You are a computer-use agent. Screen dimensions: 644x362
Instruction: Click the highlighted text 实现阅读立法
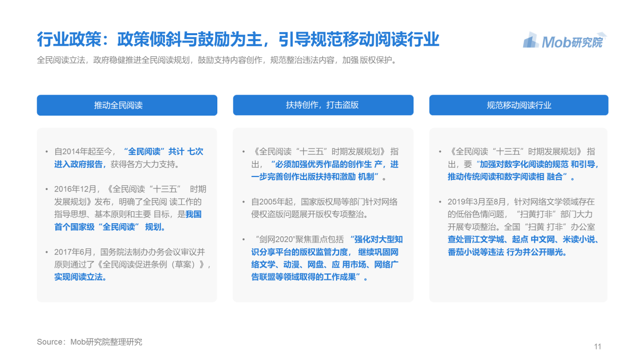80,277
